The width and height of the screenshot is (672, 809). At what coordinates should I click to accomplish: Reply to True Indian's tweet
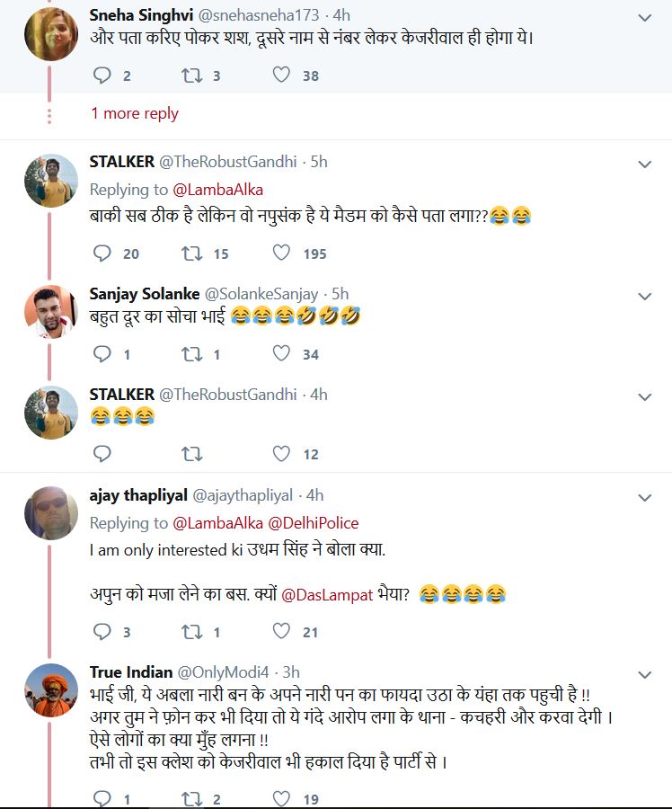102,797
